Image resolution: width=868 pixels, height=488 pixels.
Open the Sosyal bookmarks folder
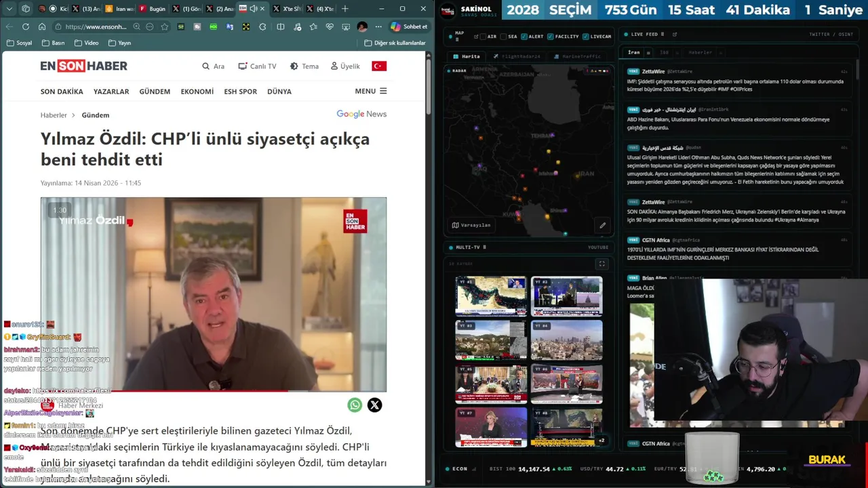20,43
